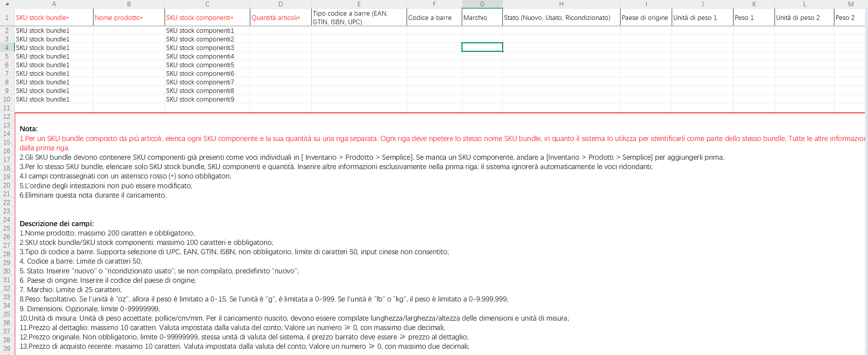
Task: Select the 'Quantità articoli*' header cell
Action: (280, 18)
